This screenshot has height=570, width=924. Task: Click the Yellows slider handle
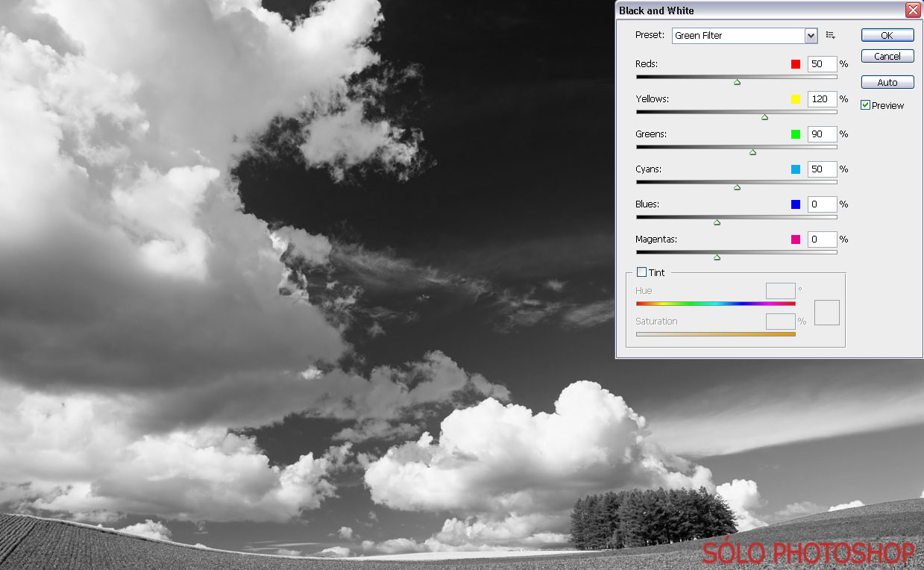pos(764,117)
